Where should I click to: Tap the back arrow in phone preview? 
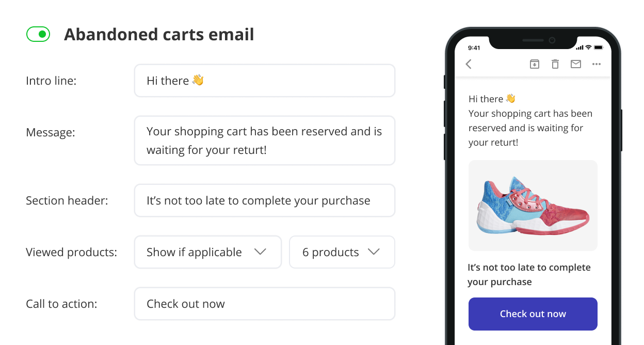pos(469,64)
